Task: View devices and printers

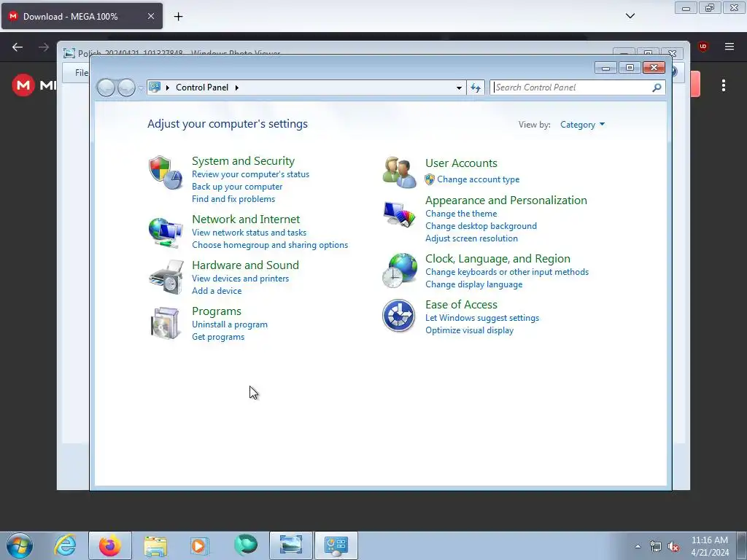Action: (240, 279)
